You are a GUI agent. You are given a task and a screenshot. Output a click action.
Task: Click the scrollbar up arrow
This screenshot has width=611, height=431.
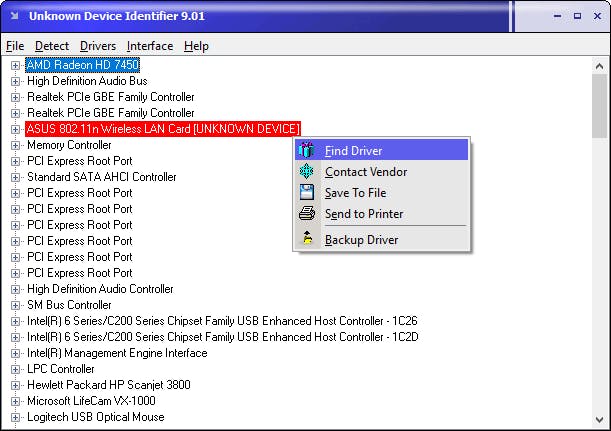coord(599,66)
